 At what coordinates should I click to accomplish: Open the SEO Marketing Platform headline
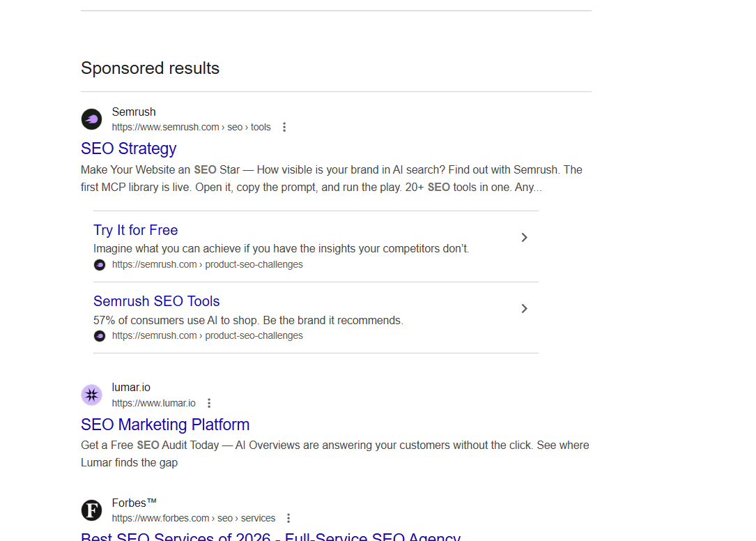click(165, 424)
